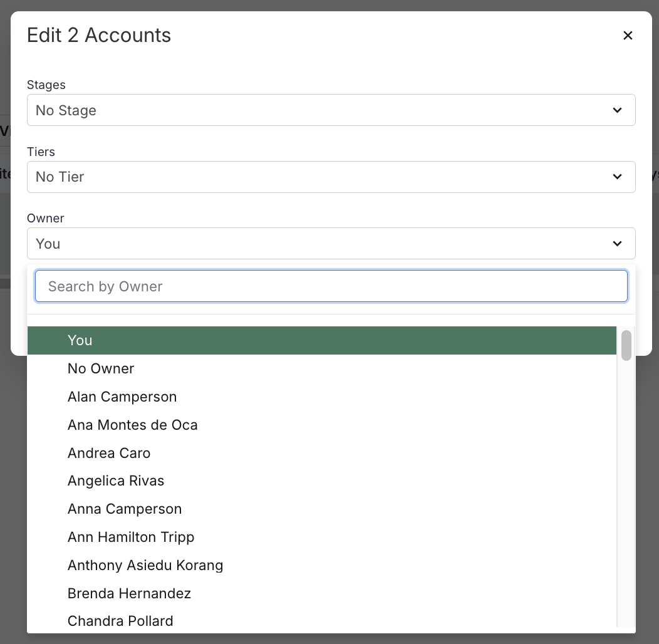Click the Search by Owner field
This screenshot has width=659, height=644.
coord(331,286)
